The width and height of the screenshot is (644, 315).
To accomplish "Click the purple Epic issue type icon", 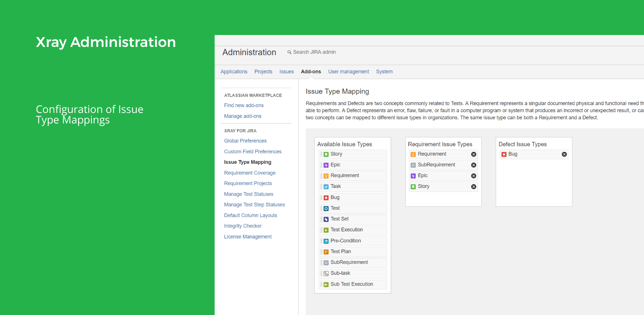I will [x=326, y=165].
